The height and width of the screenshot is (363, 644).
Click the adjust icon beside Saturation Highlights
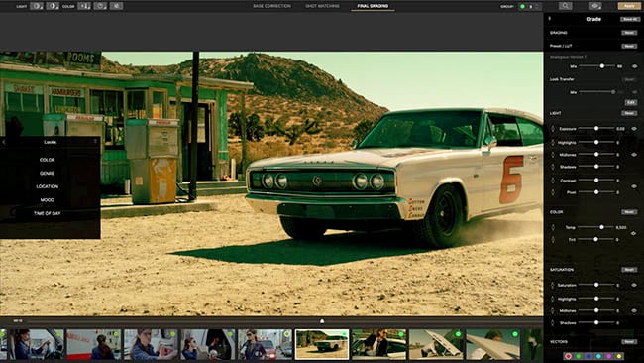[553, 299]
